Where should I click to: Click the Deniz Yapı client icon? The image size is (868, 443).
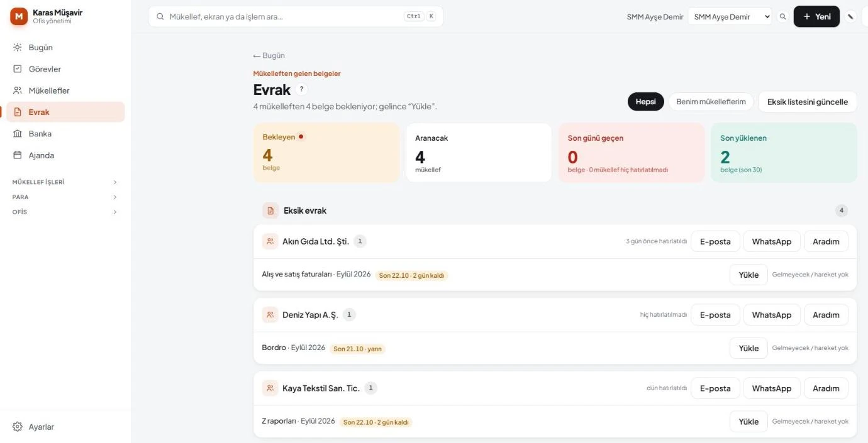click(270, 315)
